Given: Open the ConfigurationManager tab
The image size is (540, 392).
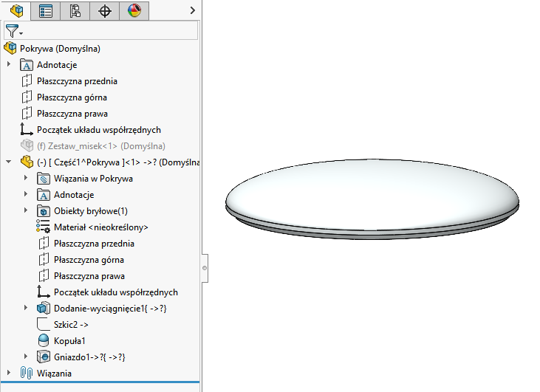Looking at the screenshot, I should click(75, 10).
